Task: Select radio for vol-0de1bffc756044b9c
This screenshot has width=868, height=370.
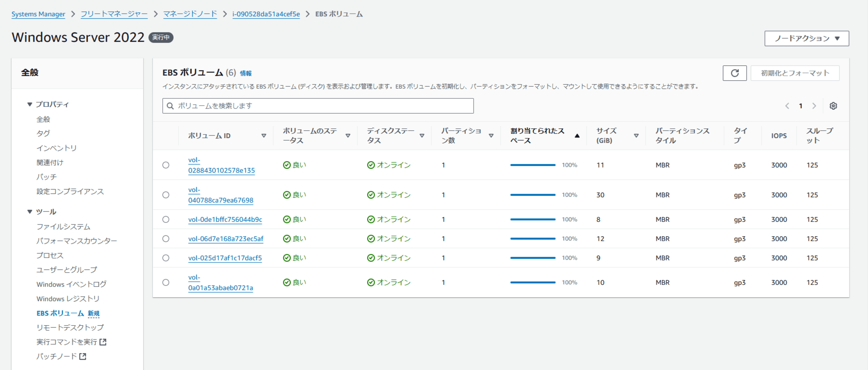Action: coord(166,220)
